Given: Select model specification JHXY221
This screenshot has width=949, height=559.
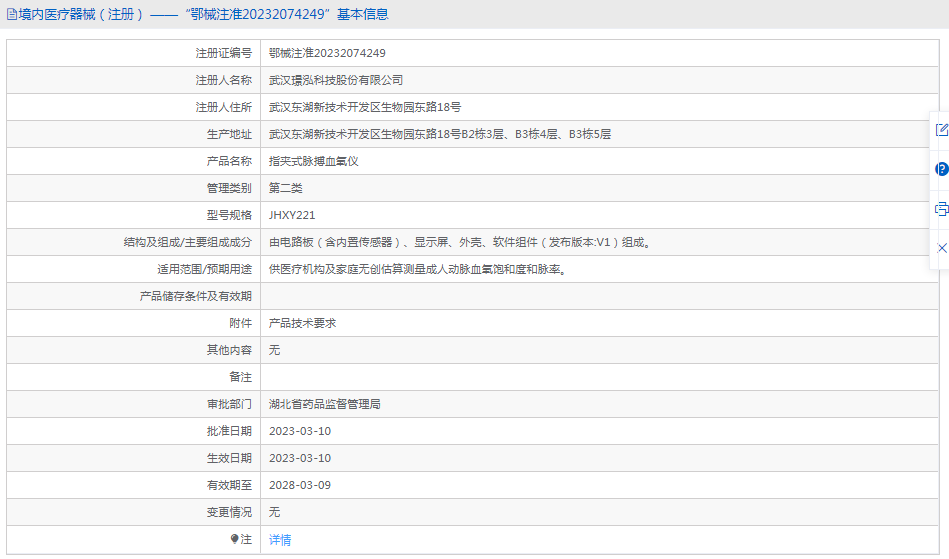Looking at the screenshot, I should point(292,215).
